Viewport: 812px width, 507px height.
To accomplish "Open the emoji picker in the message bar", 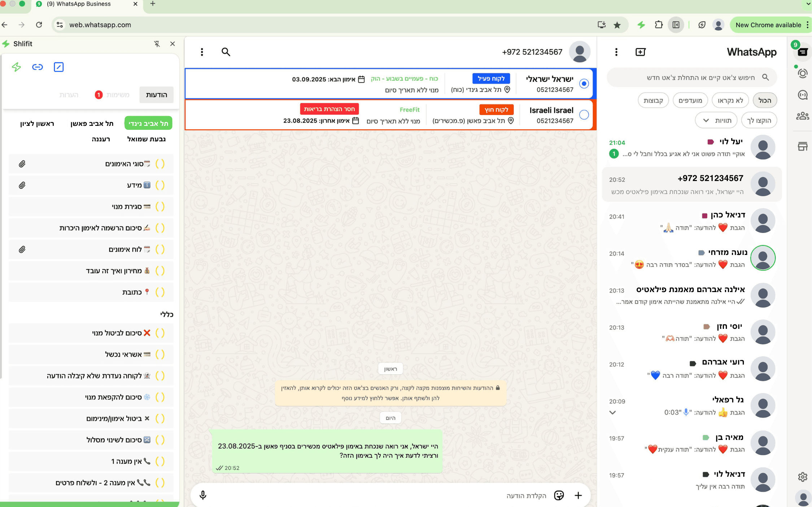I will tap(559, 495).
